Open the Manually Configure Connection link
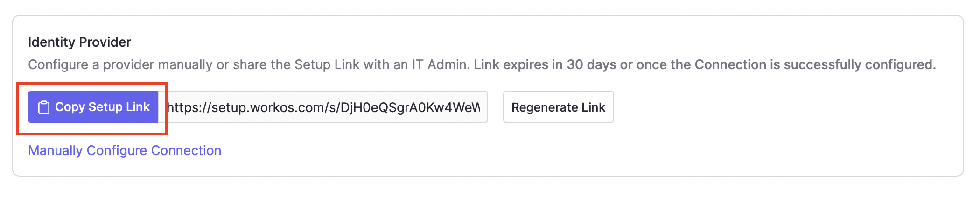 pos(125,150)
